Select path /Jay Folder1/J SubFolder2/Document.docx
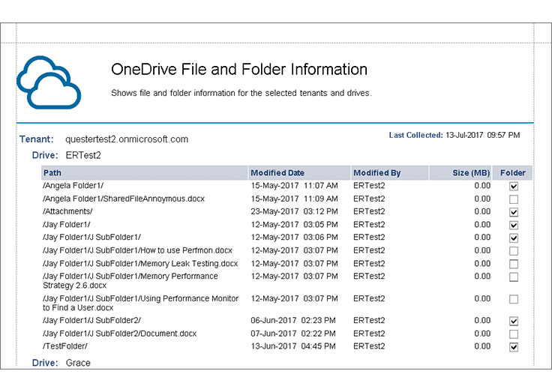552x392 pixels. click(x=120, y=334)
